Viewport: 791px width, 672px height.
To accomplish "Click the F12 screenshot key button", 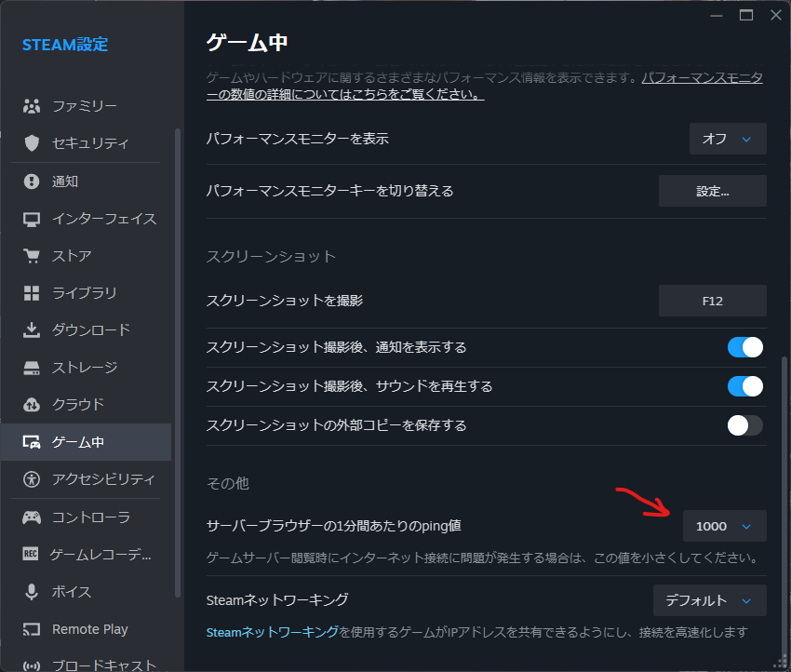I will [x=712, y=301].
